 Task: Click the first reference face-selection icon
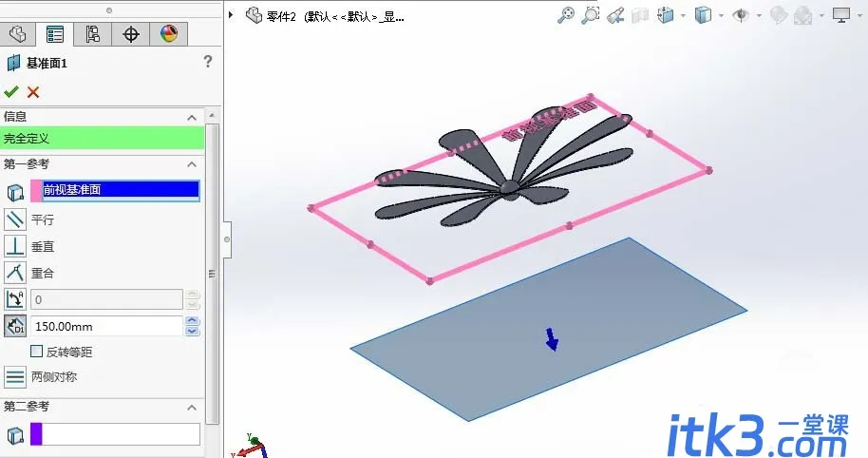coord(15,192)
